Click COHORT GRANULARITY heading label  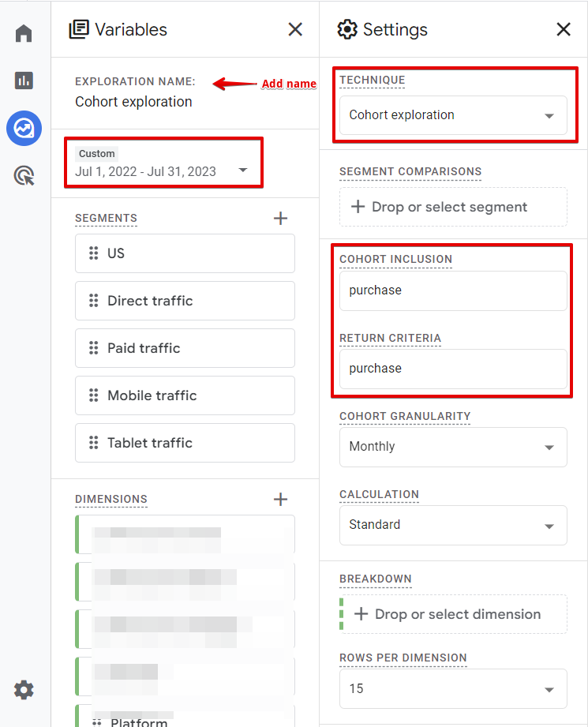tap(405, 416)
